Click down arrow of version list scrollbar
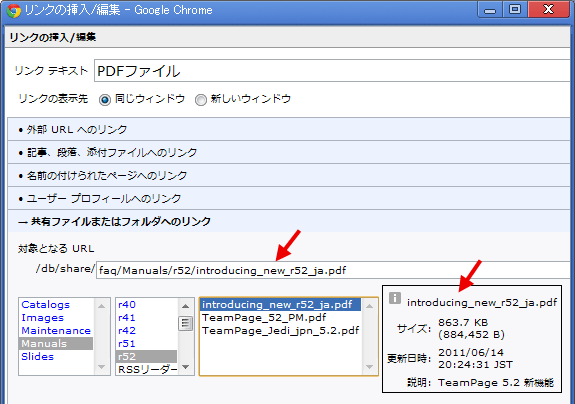Image resolution: width=575 pixels, height=404 pixels. [x=186, y=367]
